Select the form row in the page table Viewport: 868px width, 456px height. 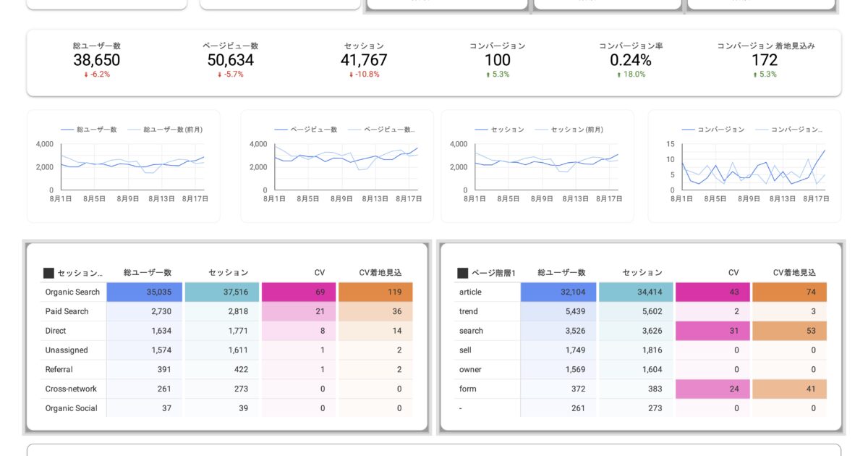pos(466,389)
